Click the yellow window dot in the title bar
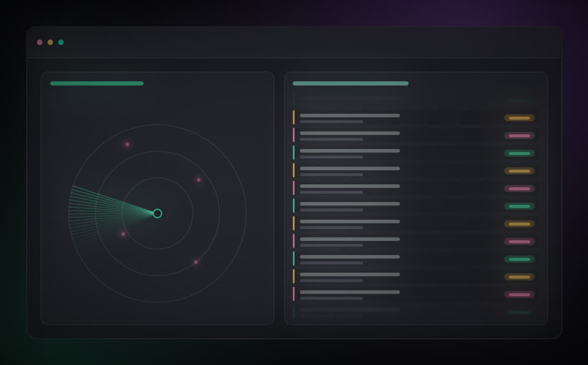 pos(50,42)
